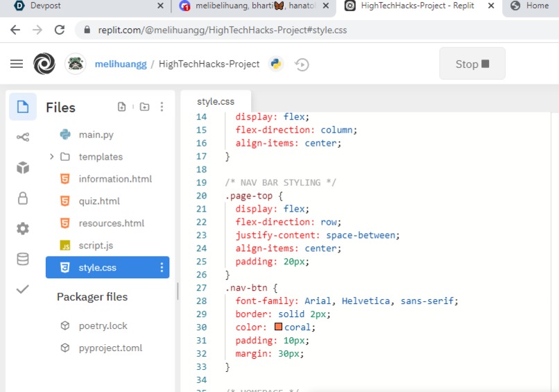The width and height of the screenshot is (559, 392).
Task: Switch to the Home browser tab
Action: [x=531, y=6]
